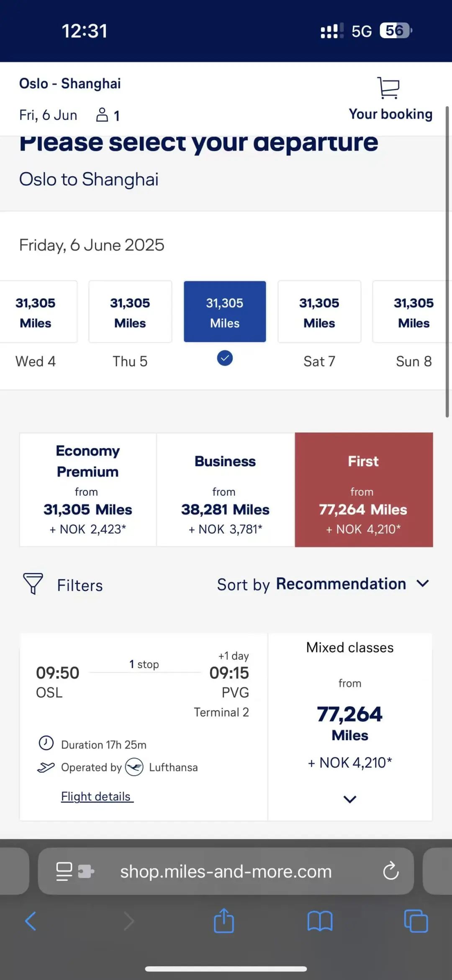
Task: Show all Safari tabs
Action: pos(416,921)
